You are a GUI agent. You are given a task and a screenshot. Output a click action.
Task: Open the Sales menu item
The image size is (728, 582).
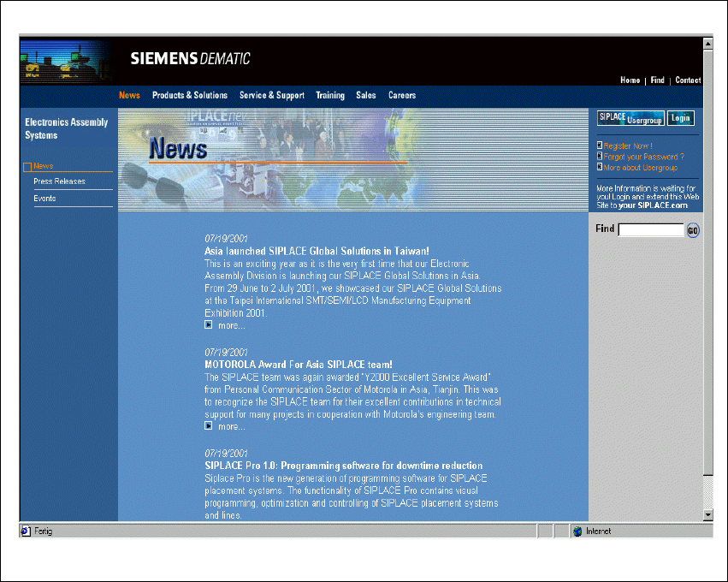(x=366, y=95)
